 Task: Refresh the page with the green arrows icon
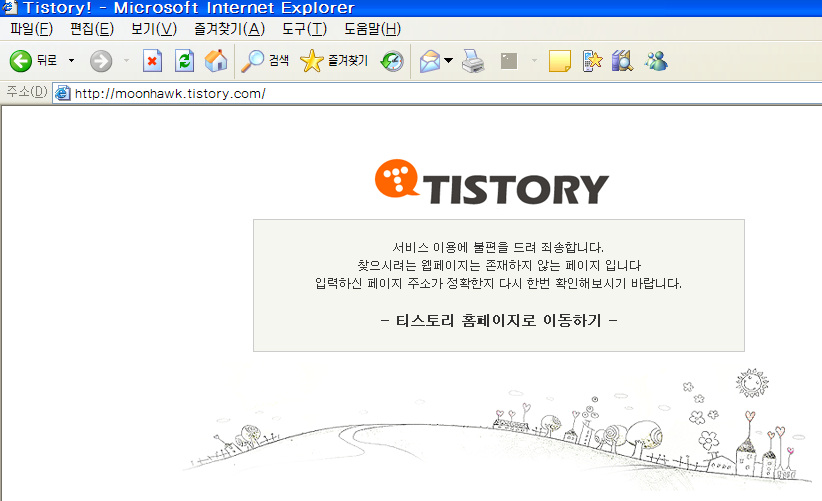pos(185,61)
